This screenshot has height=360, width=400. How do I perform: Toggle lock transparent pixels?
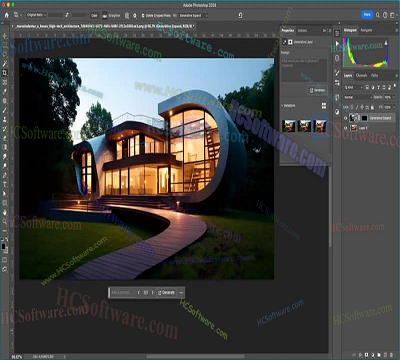coord(352,107)
